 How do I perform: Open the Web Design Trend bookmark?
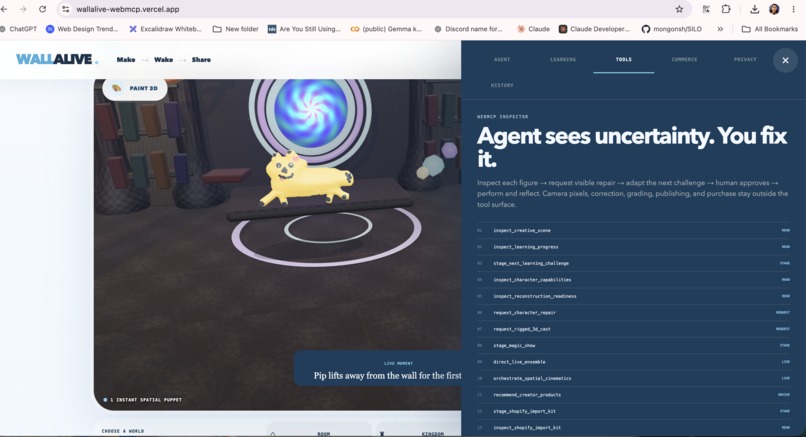[x=82, y=29]
